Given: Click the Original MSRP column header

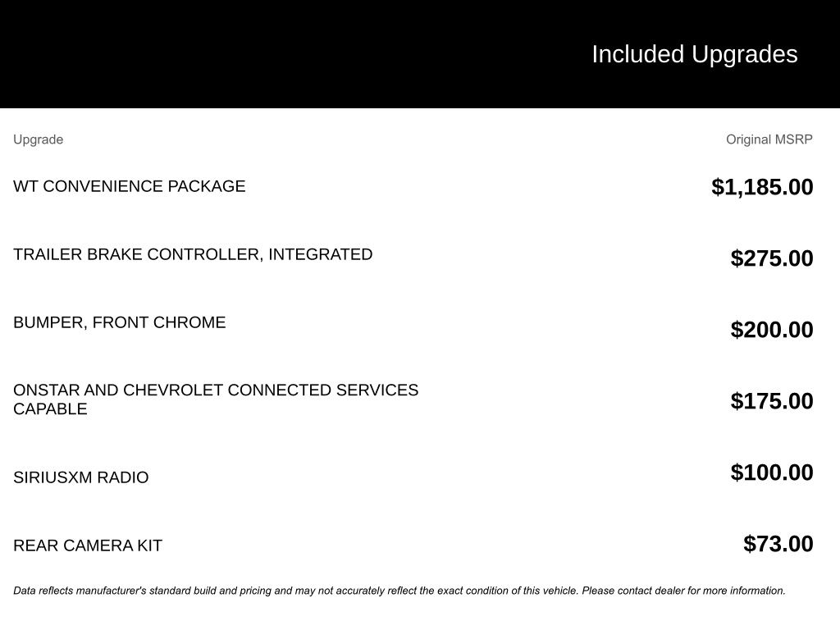Looking at the screenshot, I should pos(769,139).
